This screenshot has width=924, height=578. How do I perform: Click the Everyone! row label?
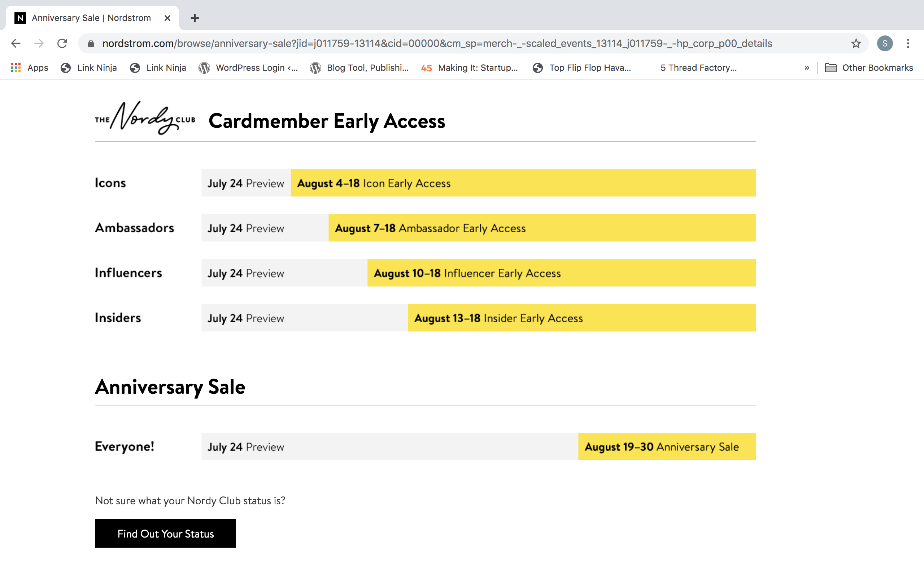click(125, 447)
